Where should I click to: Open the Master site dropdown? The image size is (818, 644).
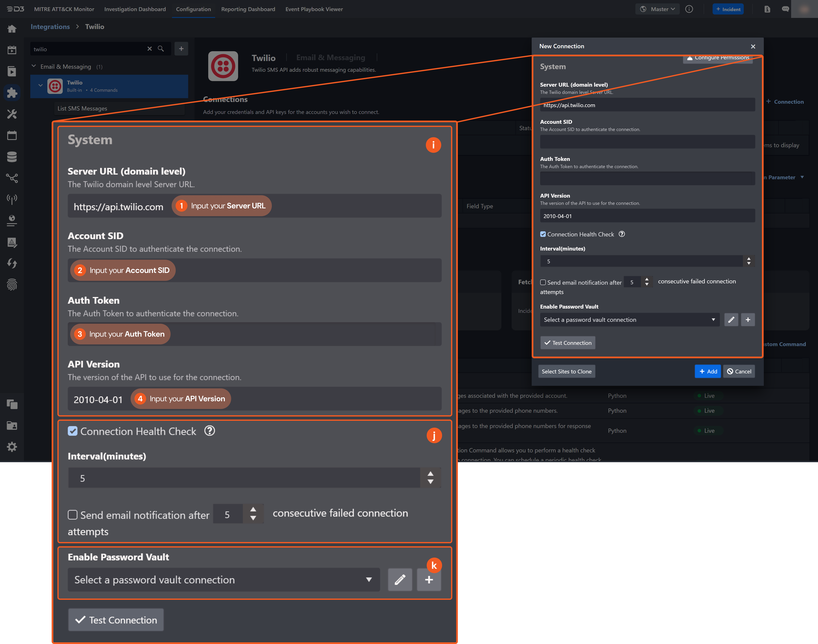coord(657,9)
